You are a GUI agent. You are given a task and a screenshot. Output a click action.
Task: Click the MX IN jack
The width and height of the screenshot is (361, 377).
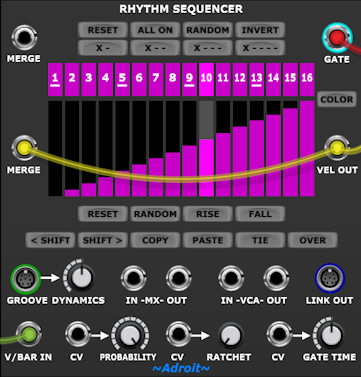coord(133,278)
